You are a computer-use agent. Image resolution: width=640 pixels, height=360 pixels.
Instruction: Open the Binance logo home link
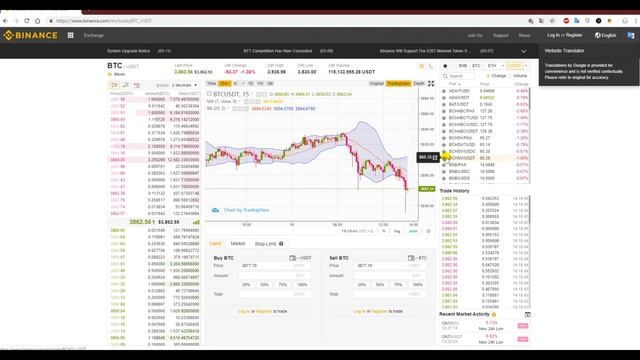click(31, 36)
